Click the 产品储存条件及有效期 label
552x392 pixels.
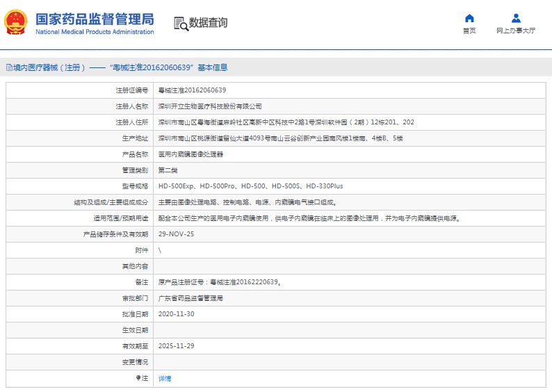tap(116, 234)
